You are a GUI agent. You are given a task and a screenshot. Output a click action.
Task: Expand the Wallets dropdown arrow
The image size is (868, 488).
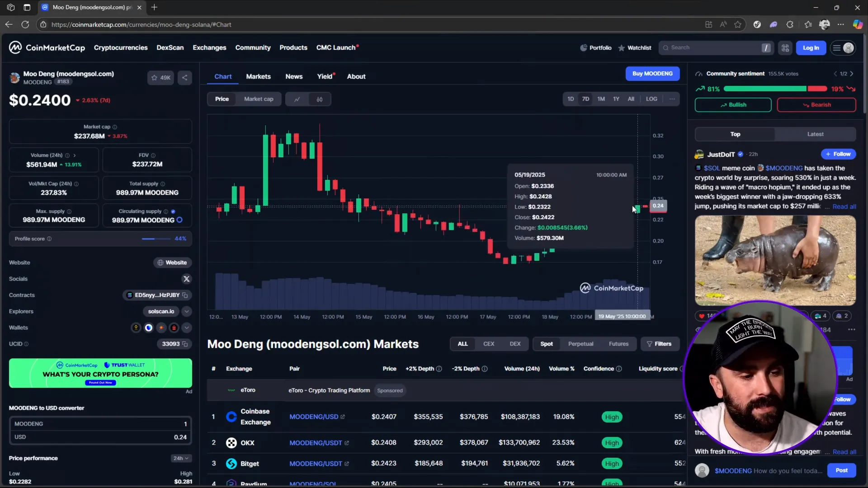coord(186,328)
